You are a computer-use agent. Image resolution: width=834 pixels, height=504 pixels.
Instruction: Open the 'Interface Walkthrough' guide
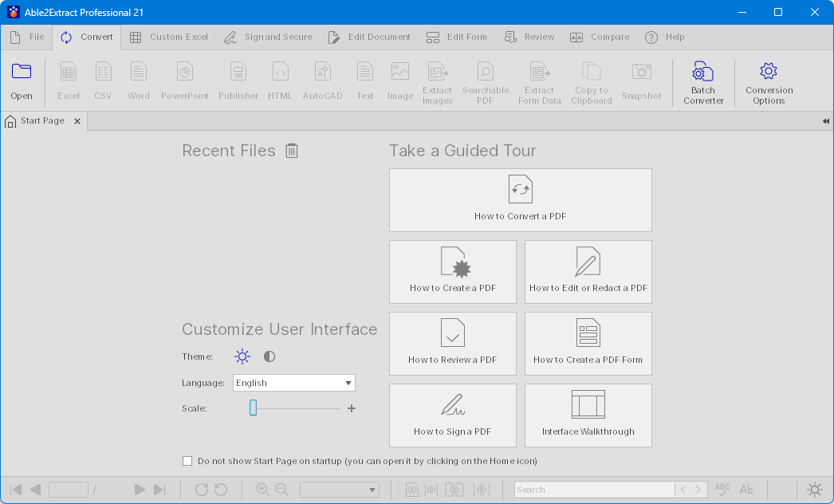click(588, 415)
